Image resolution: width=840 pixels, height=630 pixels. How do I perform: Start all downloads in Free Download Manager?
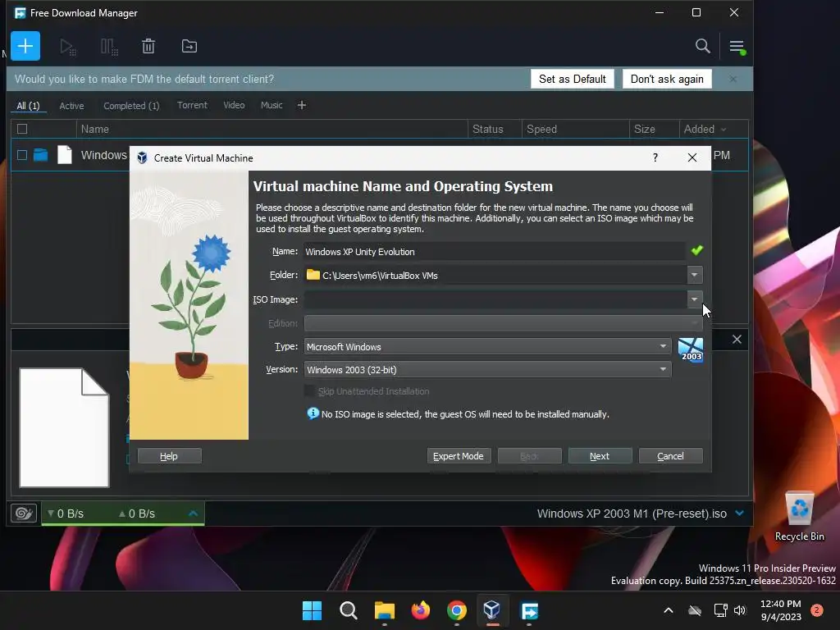pos(67,47)
